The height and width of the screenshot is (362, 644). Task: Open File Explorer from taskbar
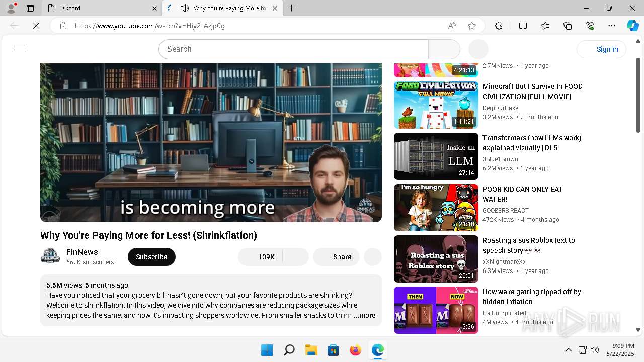(x=311, y=350)
